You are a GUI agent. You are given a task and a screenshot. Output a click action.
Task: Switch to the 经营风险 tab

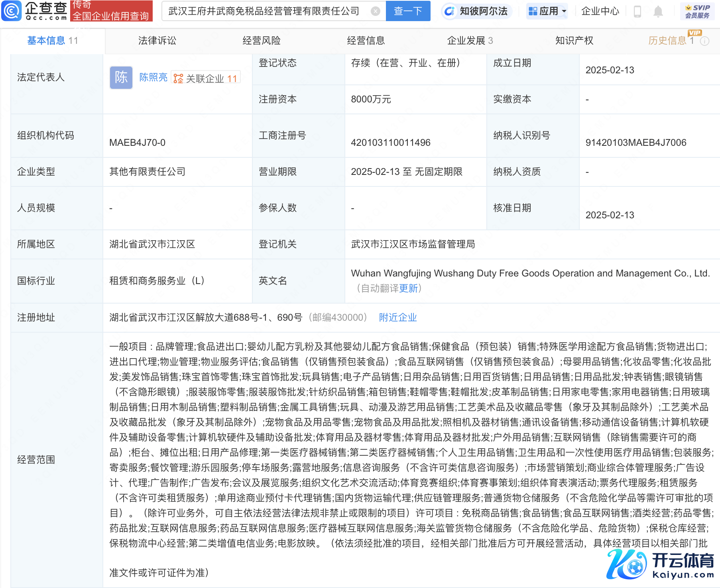click(262, 41)
